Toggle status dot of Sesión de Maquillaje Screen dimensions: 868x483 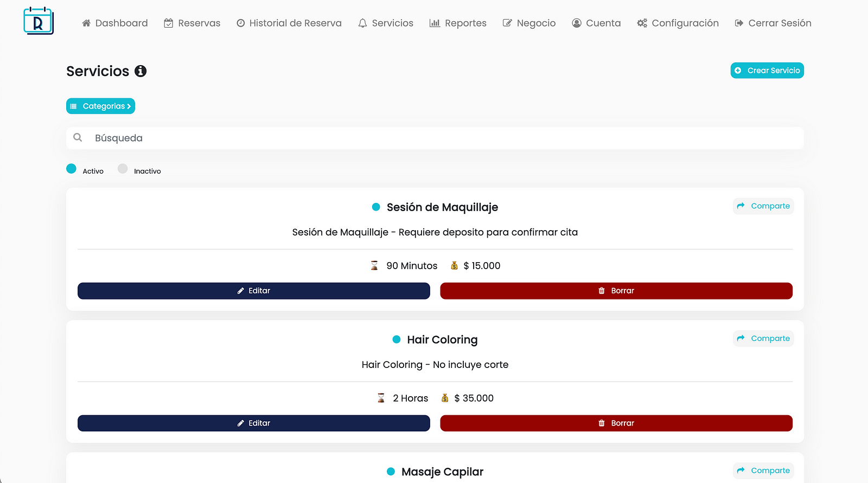point(376,207)
